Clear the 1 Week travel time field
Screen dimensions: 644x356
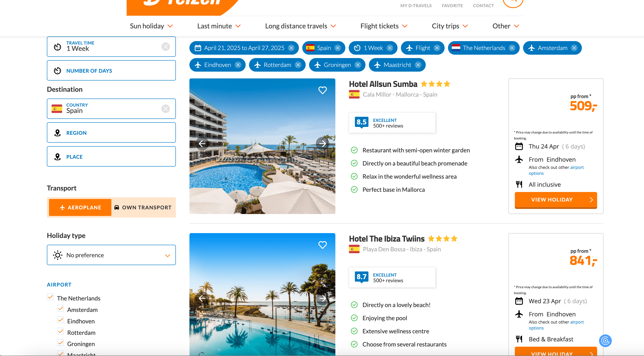(x=165, y=47)
